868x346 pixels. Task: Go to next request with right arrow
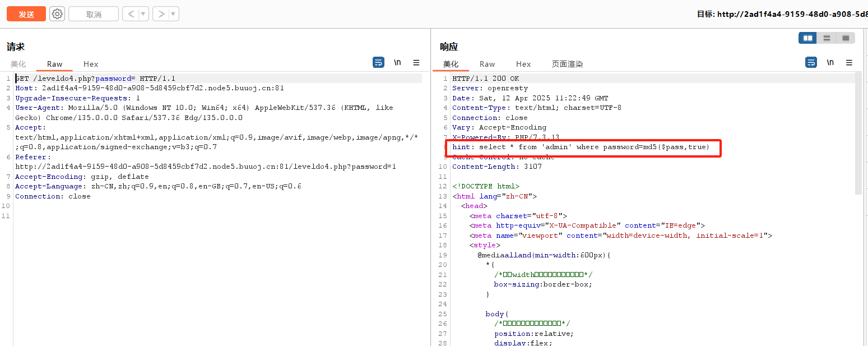click(161, 14)
